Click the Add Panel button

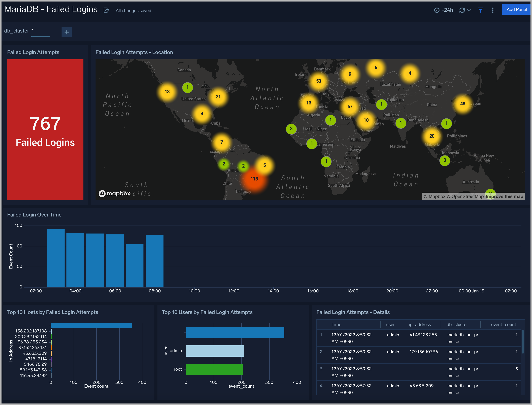(516, 10)
